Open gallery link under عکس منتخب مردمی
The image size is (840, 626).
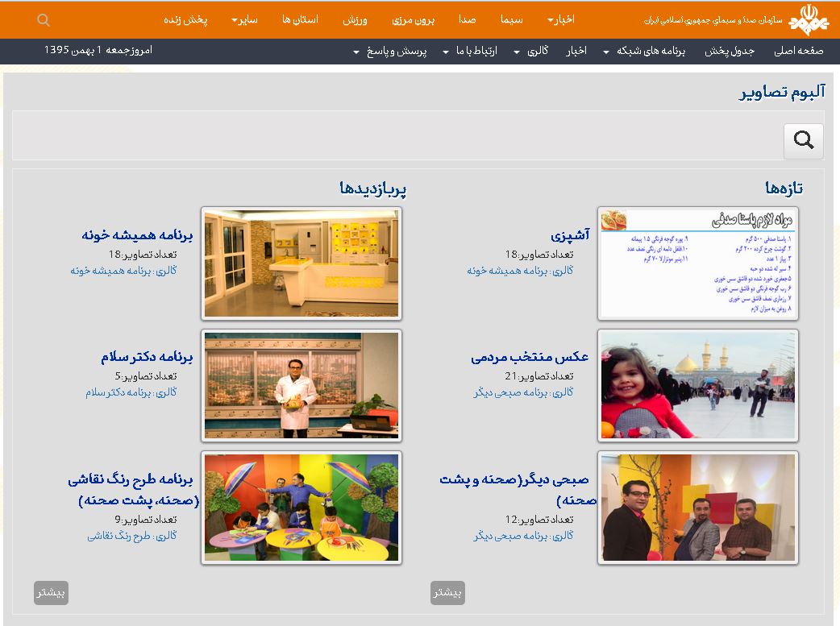coord(523,392)
